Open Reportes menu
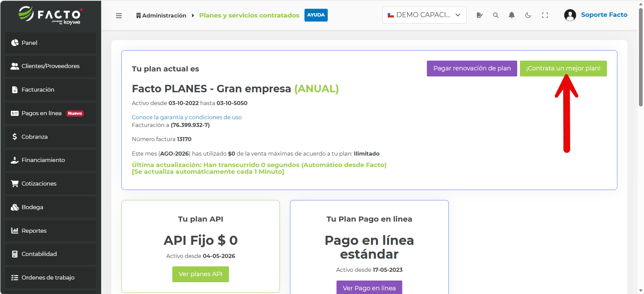This screenshot has width=644, height=294. [x=51, y=231]
